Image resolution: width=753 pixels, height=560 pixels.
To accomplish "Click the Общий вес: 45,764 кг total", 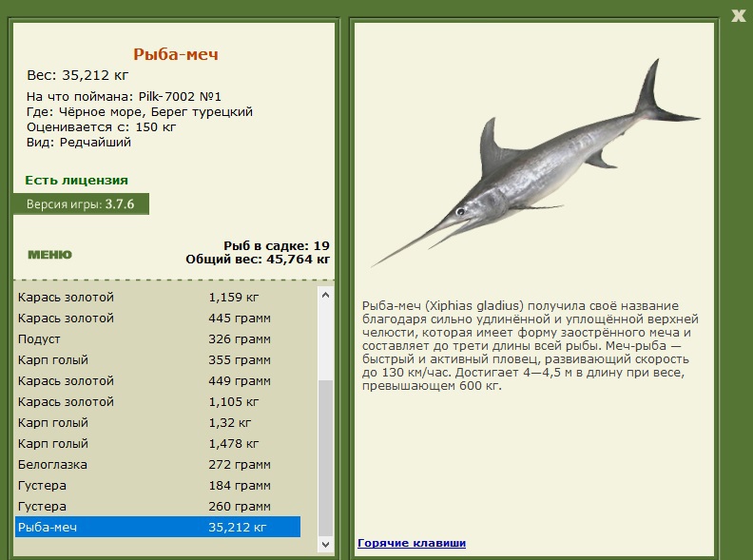I will pyautogui.click(x=258, y=260).
